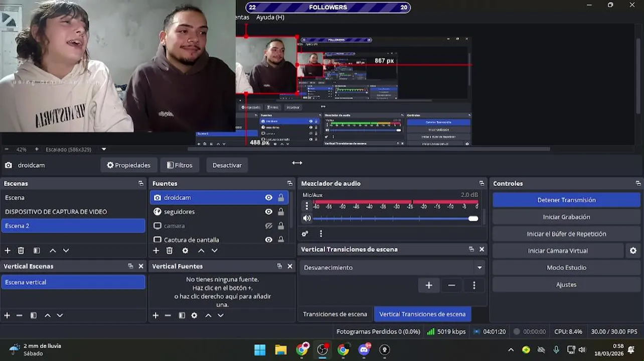
Task: Add a new scene with the Escenas plus icon
Action: coord(8,251)
